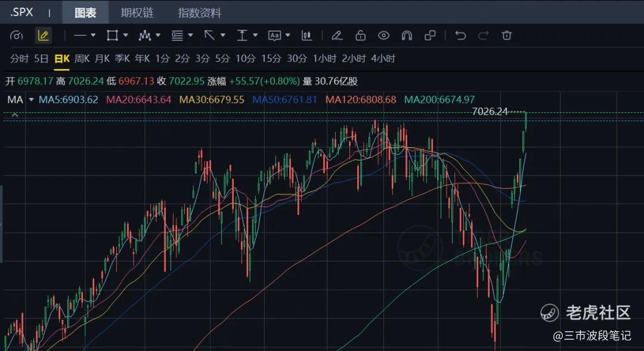Select the 周K weekly period
This screenshot has height=351, width=644.
click(82, 59)
